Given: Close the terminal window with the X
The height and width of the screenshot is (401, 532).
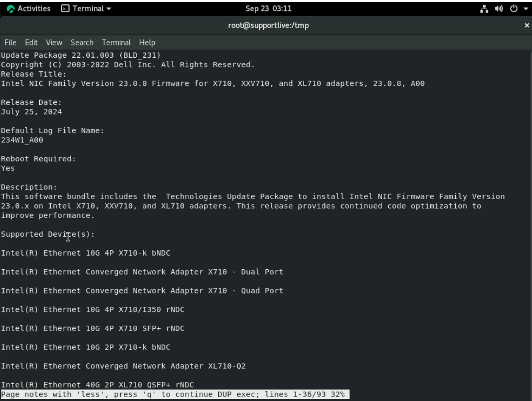Looking at the screenshot, I should (527, 25).
